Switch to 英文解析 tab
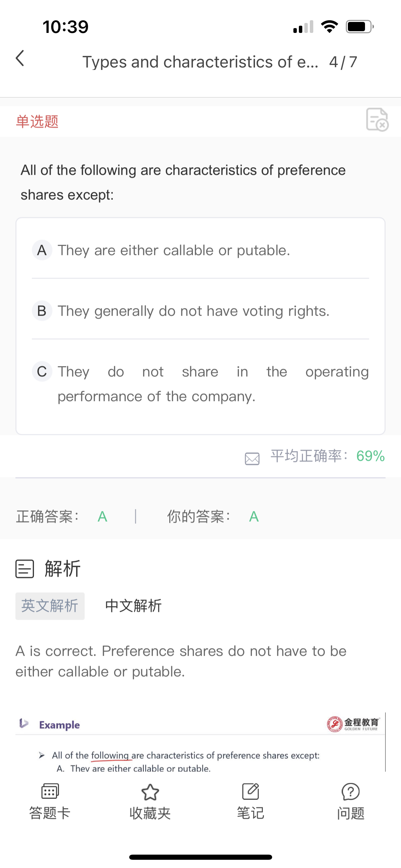This screenshot has height=868, width=401. (x=50, y=606)
